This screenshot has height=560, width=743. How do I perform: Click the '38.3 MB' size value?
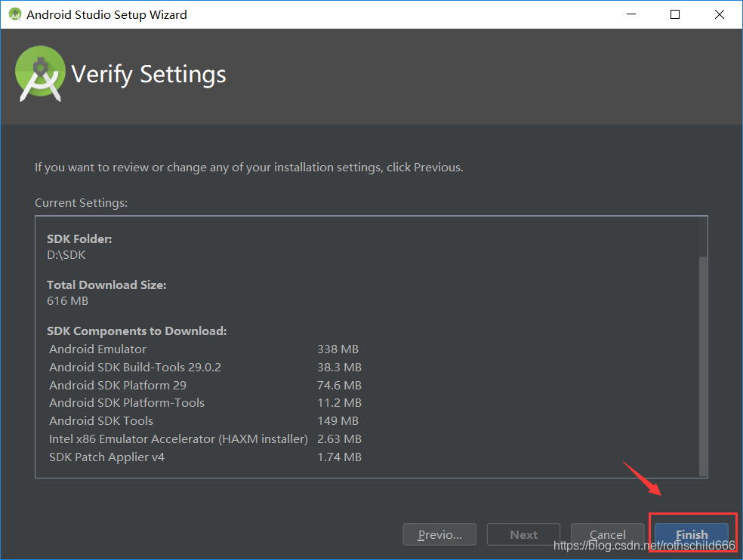[x=339, y=368]
